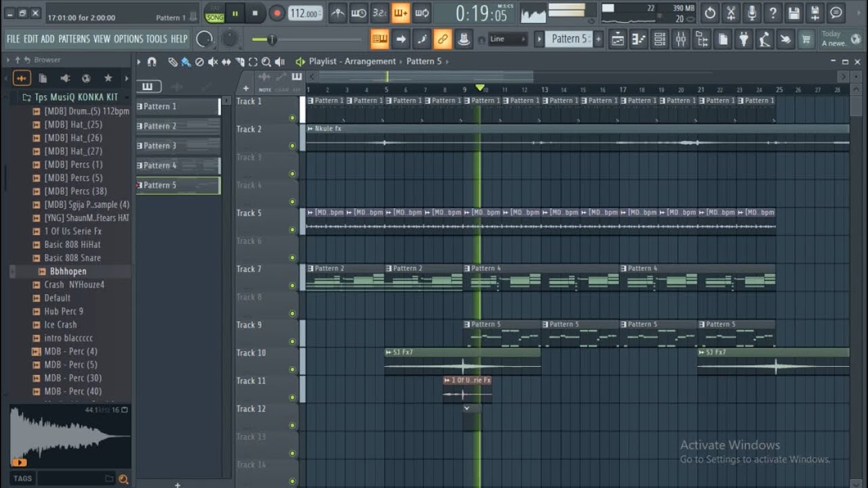
Task: Select the Slice tool in playlist toolbar
Action: [x=239, y=62]
